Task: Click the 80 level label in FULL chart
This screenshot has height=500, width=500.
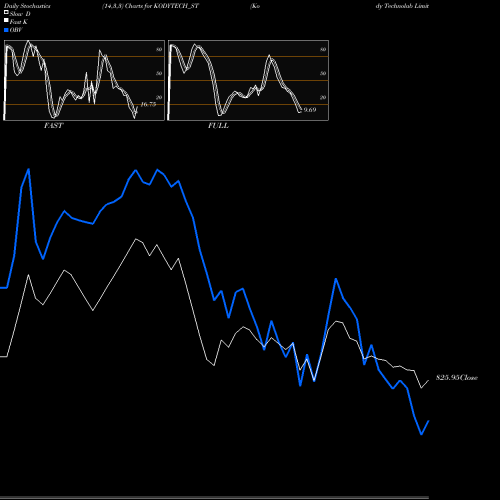Action: (x=323, y=49)
